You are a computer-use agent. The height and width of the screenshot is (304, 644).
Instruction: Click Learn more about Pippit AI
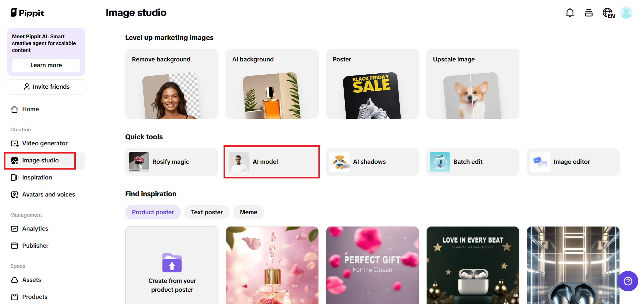pyautogui.click(x=46, y=65)
